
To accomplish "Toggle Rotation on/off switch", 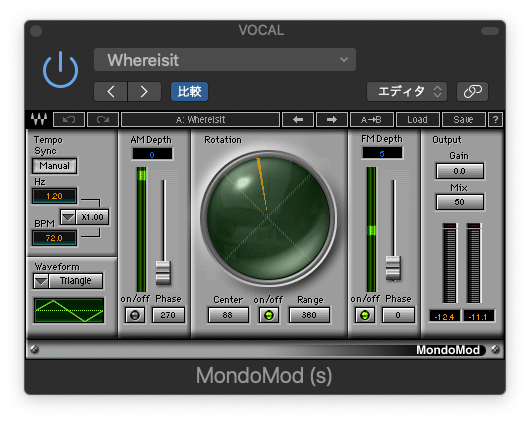I will 269,315.
